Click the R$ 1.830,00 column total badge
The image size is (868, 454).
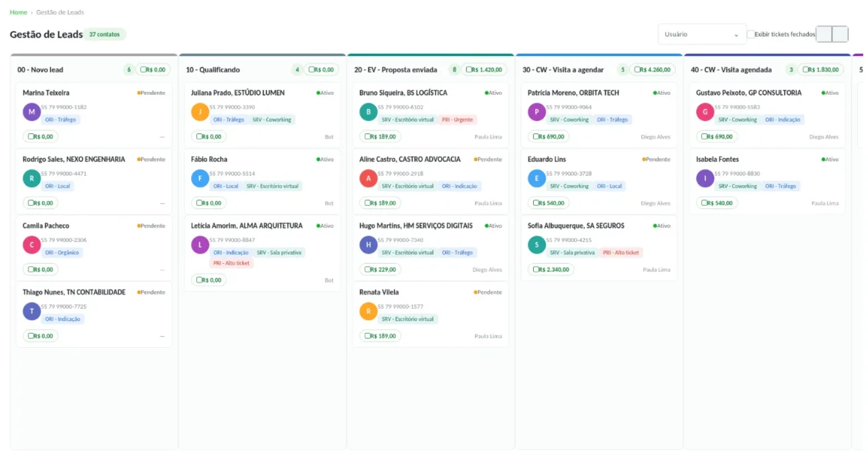point(821,70)
